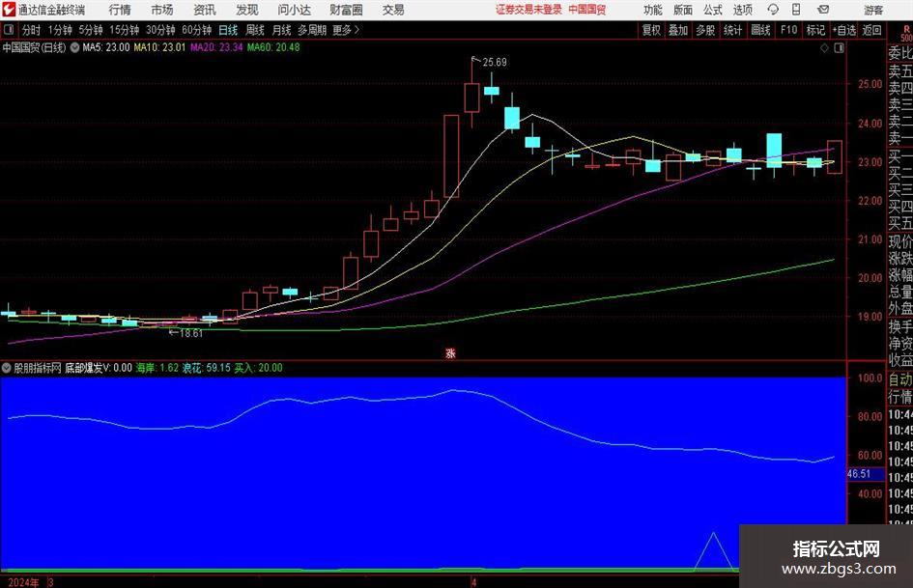
Task: Toggle the side panel icon above chart
Action: (x=839, y=48)
